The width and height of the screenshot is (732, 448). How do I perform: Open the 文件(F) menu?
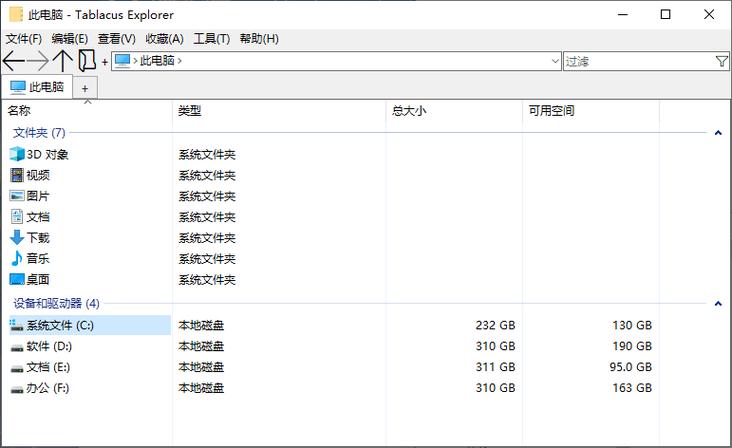(x=23, y=38)
